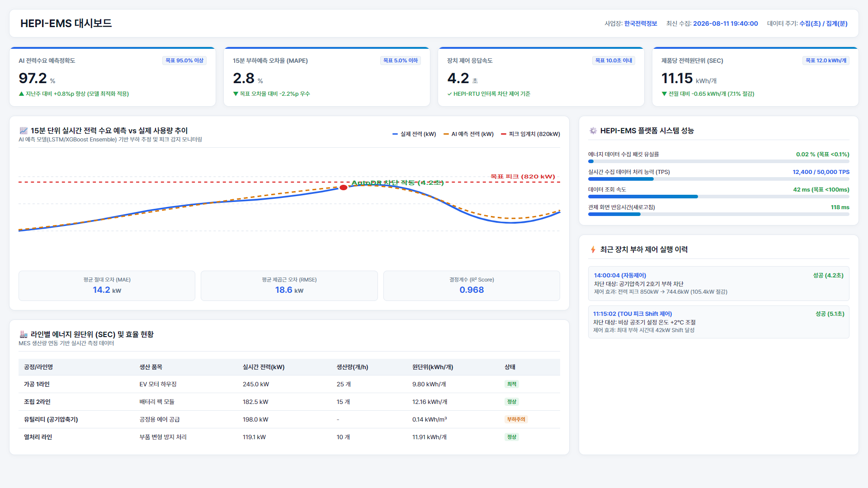Click the 목표 5.0% 이하 badge
868x488 pixels.
click(401, 61)
